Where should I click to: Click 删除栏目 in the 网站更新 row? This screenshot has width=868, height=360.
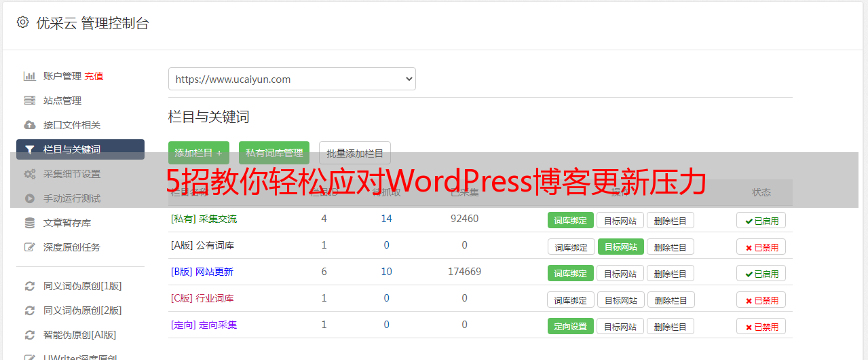(x=671, y=273)
